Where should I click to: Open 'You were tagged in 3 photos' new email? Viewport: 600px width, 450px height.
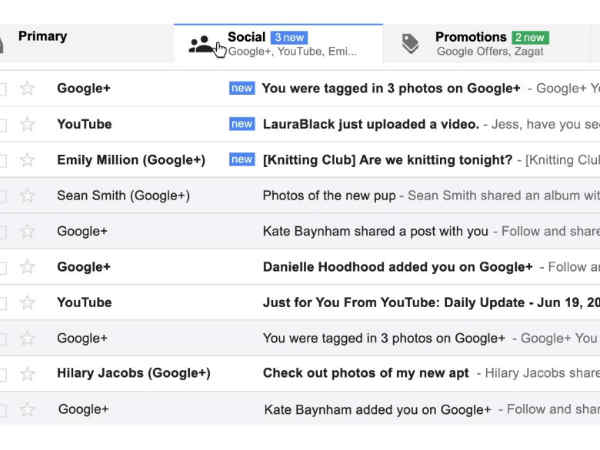391,88
